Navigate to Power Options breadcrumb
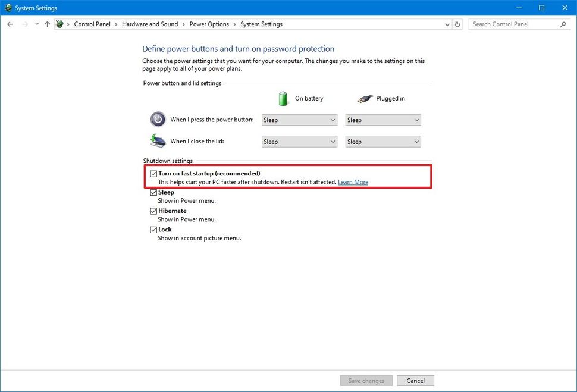 click(209, 24)
